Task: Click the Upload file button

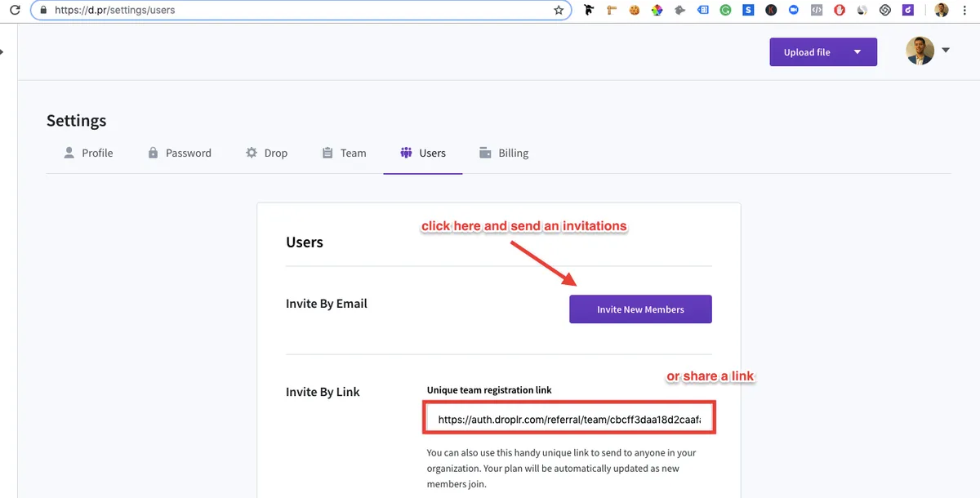Action: point(807,52)
